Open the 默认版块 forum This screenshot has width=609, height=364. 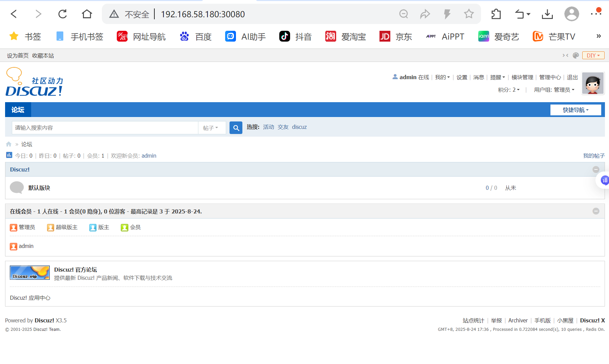tap(39, 188)
